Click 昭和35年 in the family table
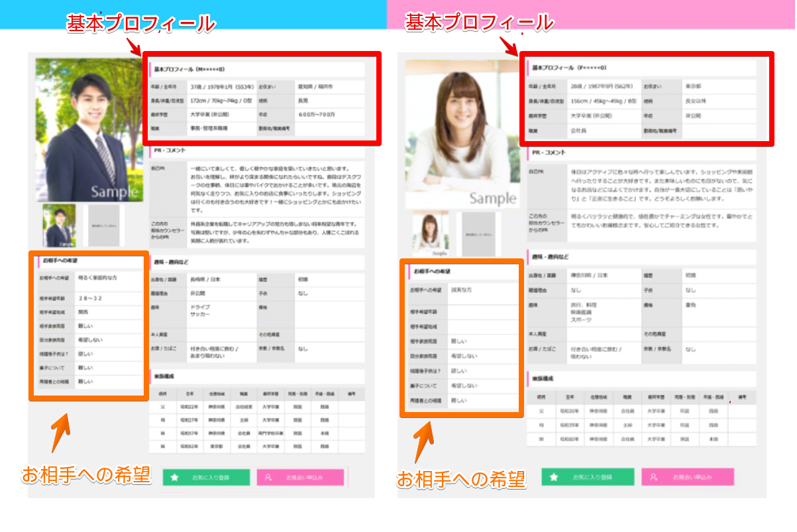The width and height of the screenshot is (797, 532). (x=570, y=425)
